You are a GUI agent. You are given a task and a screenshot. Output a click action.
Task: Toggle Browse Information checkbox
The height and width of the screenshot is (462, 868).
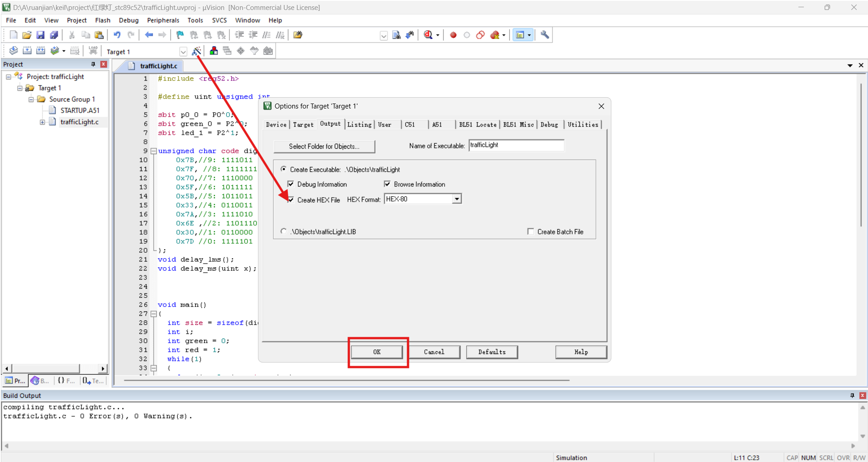pos(387,184)
